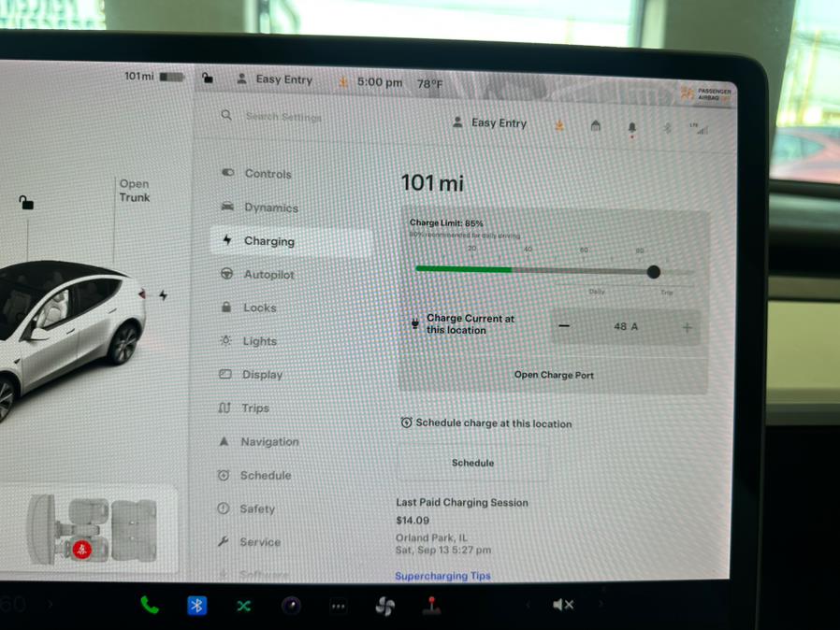Image resolution: width=840 pixels, height=630 pixels.
Task: Tap the blue Bluetooth app icon
Action: (196, 605)
